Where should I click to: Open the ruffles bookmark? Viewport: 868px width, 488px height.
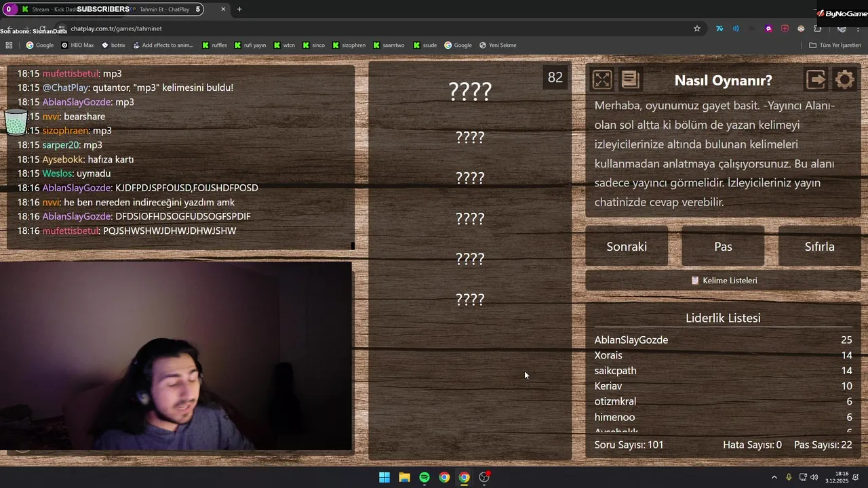[x=214, y=45]
